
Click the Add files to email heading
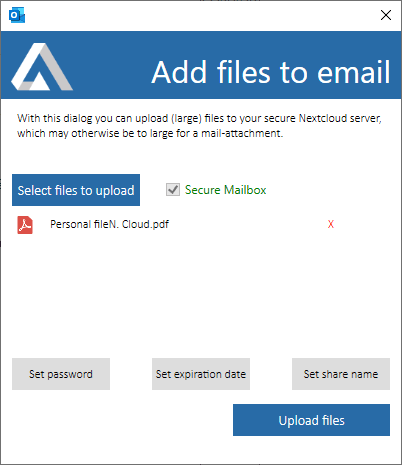[271, 72]
